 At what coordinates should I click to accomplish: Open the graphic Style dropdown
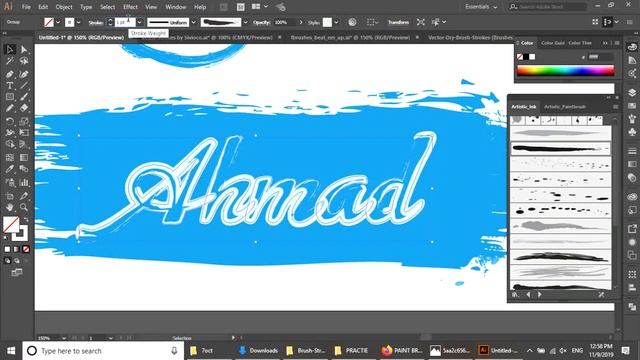(336, 22)
